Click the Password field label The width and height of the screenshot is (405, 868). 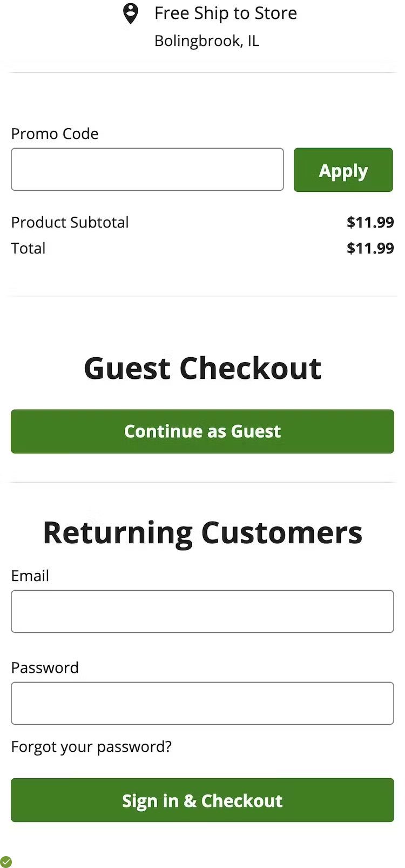coord(45,667)
